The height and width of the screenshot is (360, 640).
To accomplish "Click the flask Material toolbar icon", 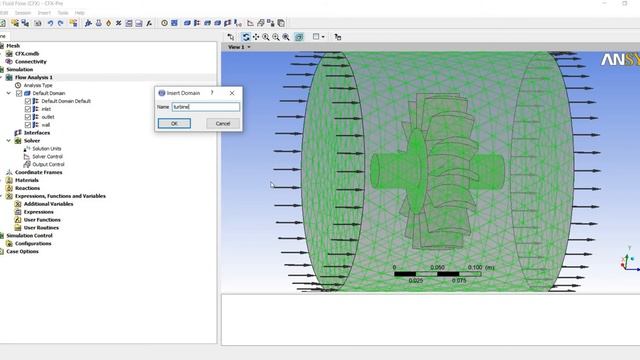I will click(98, 23).
